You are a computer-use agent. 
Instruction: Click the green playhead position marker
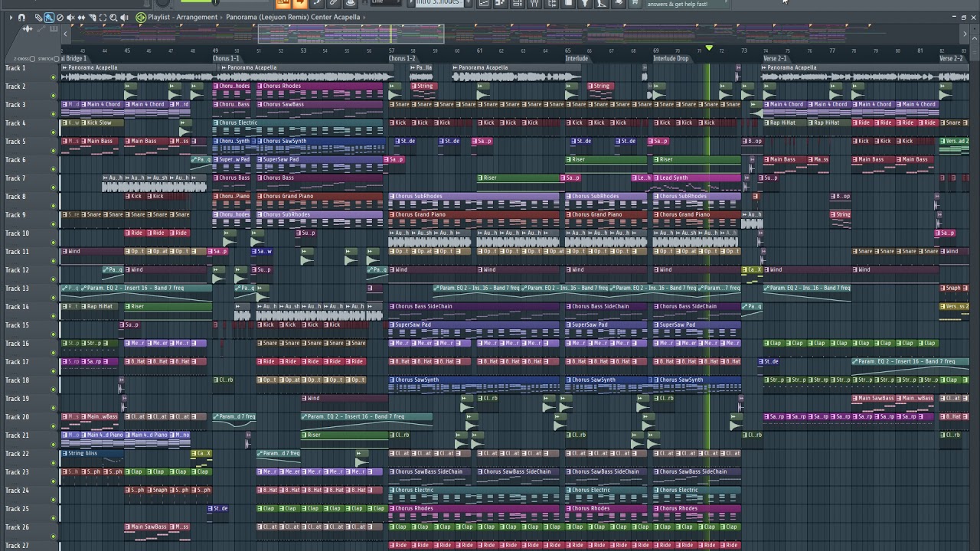pyautogui.click(x=709, y=48)
